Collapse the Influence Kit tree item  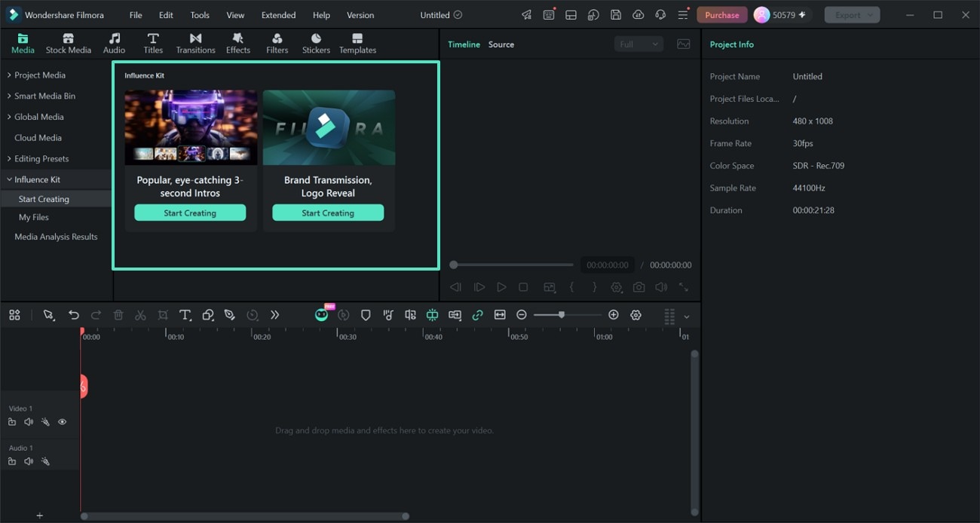click(9, 179)
